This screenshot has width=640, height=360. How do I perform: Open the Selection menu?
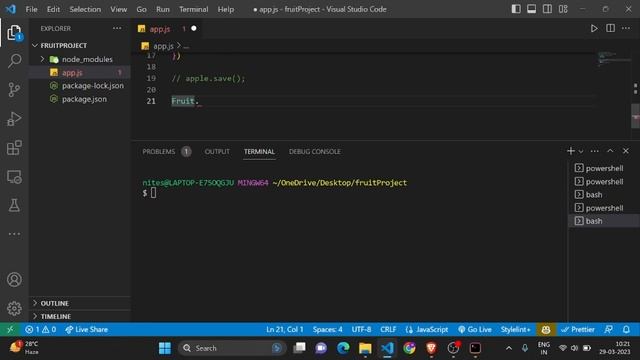(85, 9)
